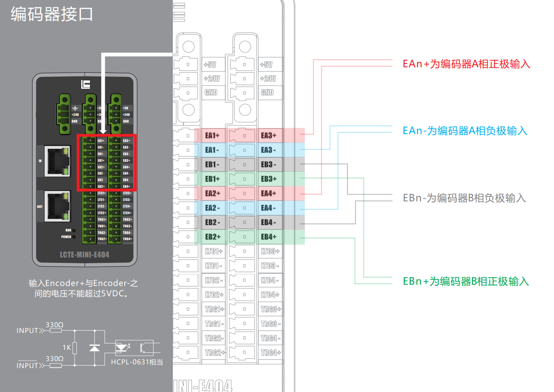Click the EA3+ terminal label
The image size is (554, 392).
[x=269, y=135]
